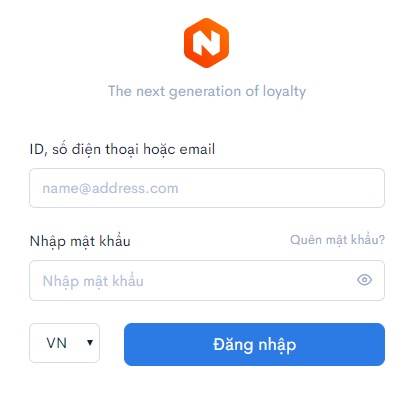The image size is (414, 402).
Task: Click the Đăng nhập text on the login button
Action: [254, 345]
